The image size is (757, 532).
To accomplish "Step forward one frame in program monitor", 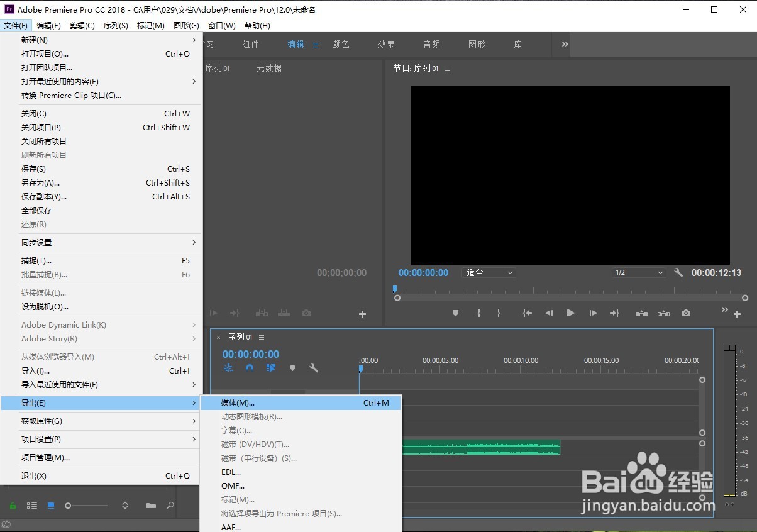I will (593, 313).
